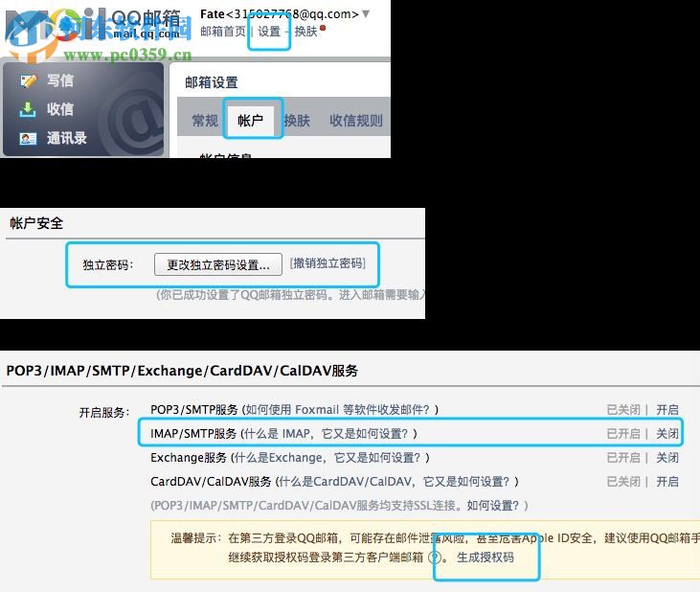The width and height of the screenshot is (700, 592).
Task: Click the 帐户安全 section heading
Action: click(x=36, y=223)
